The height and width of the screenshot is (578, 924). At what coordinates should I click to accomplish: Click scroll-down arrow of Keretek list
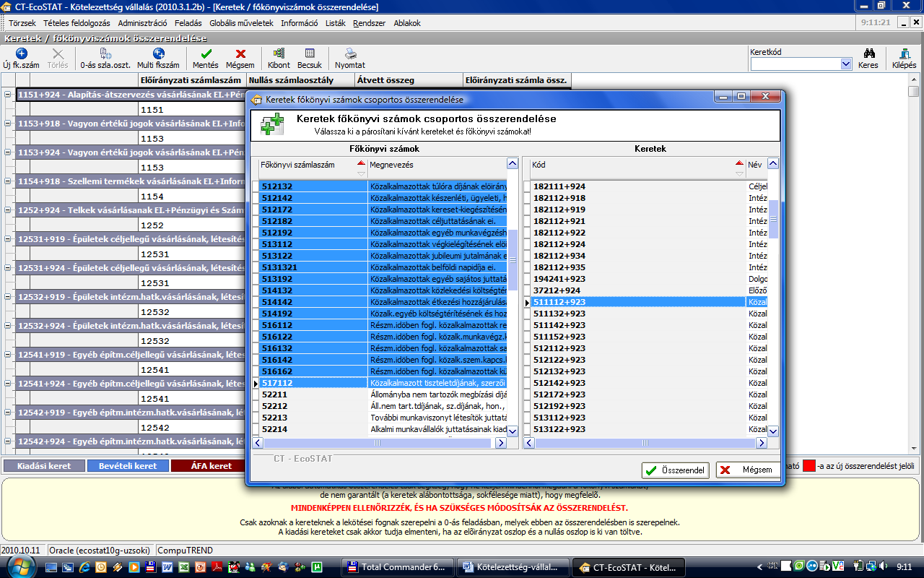click(x=773, y=431)
